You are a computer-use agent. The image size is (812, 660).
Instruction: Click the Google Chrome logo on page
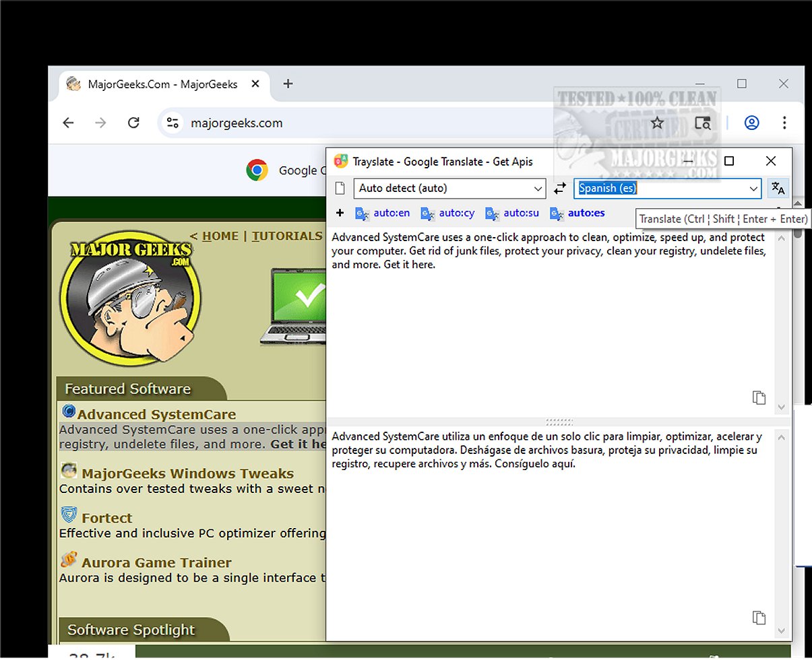[257, 170]
